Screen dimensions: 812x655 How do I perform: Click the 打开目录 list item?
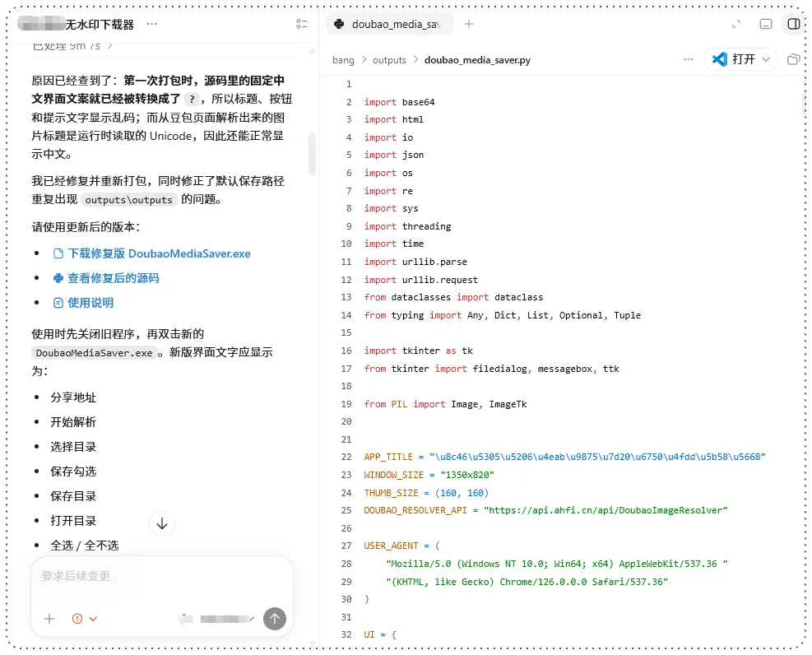[73, 521]
